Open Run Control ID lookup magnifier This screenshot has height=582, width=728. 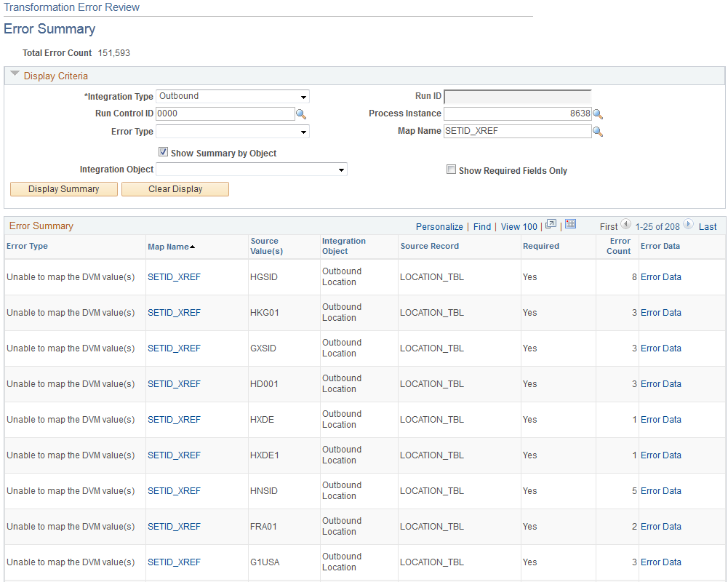pos(301,113)
